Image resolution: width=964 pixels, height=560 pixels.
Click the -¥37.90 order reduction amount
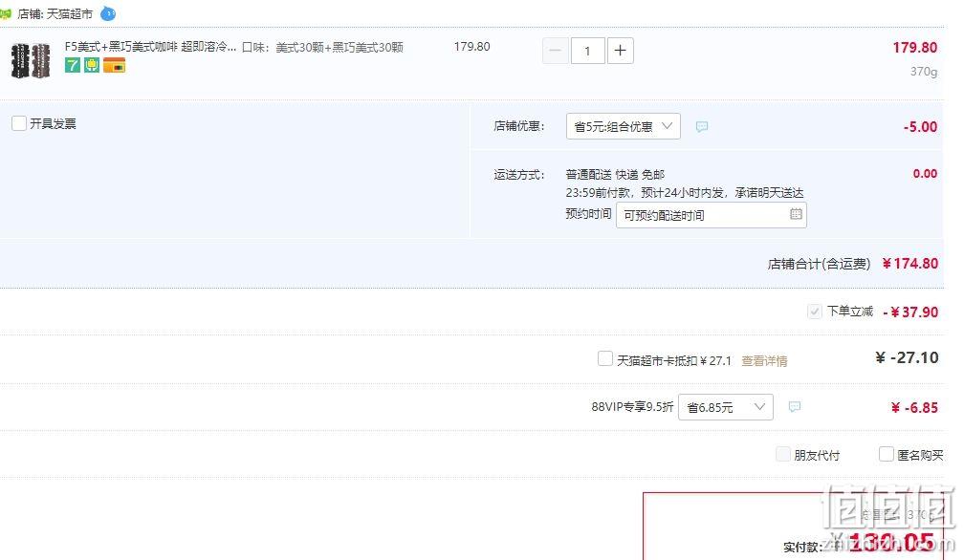tap(910, 312)
